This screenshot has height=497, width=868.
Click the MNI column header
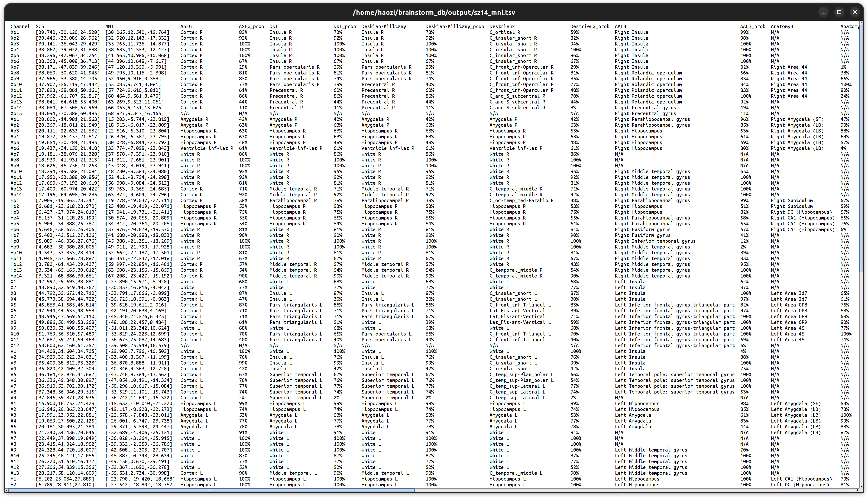109,26
